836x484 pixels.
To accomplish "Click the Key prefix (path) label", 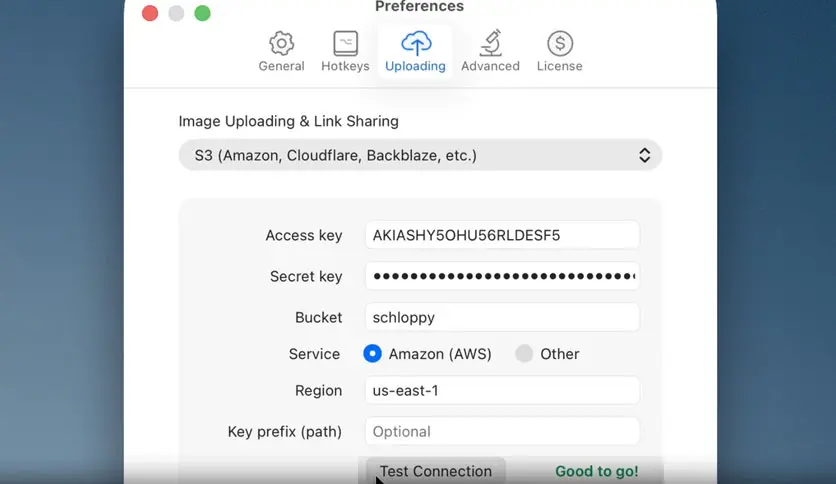I will [285, 432].
